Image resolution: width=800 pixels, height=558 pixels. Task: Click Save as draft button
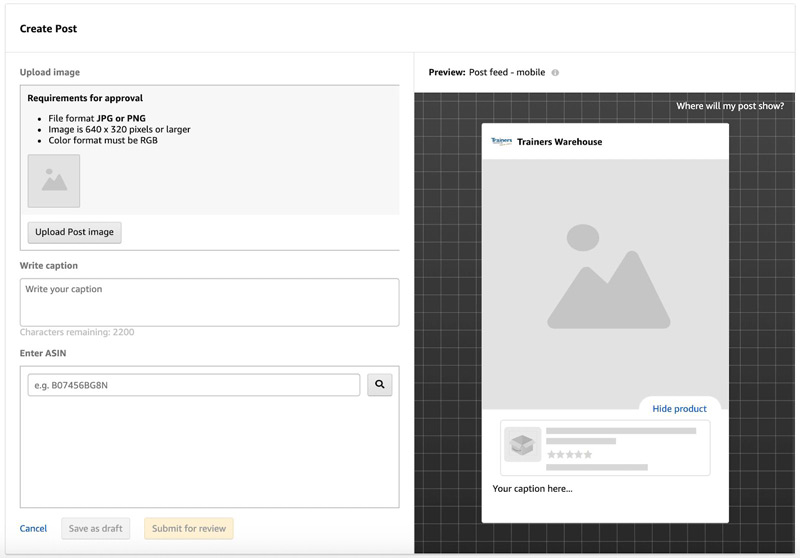pos(95,528)
